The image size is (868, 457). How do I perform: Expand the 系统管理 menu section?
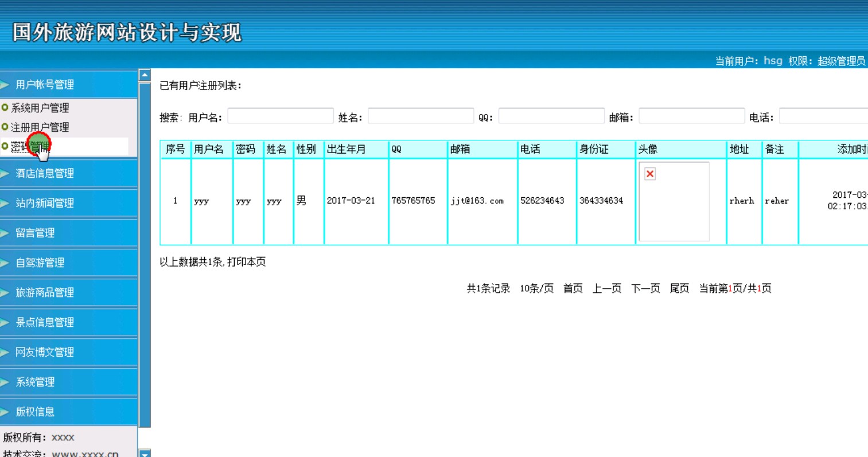pos(68,382)
